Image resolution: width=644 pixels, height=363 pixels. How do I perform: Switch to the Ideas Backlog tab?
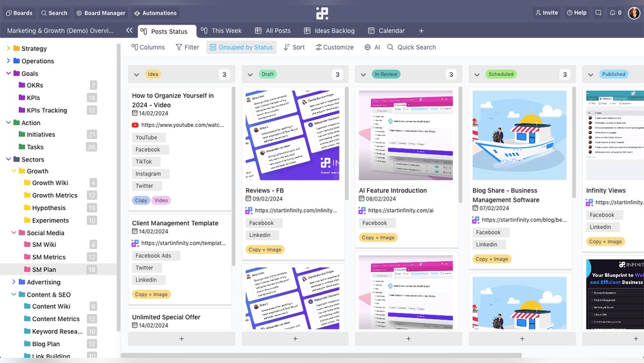coord(329,31)
